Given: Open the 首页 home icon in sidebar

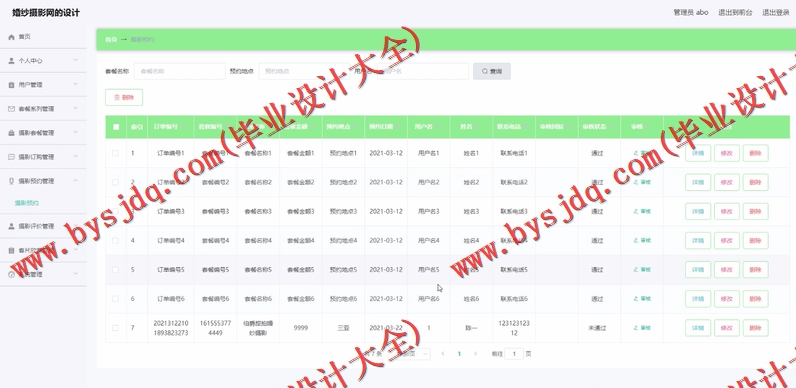Looking at the screenshot, I should point(11,37).
